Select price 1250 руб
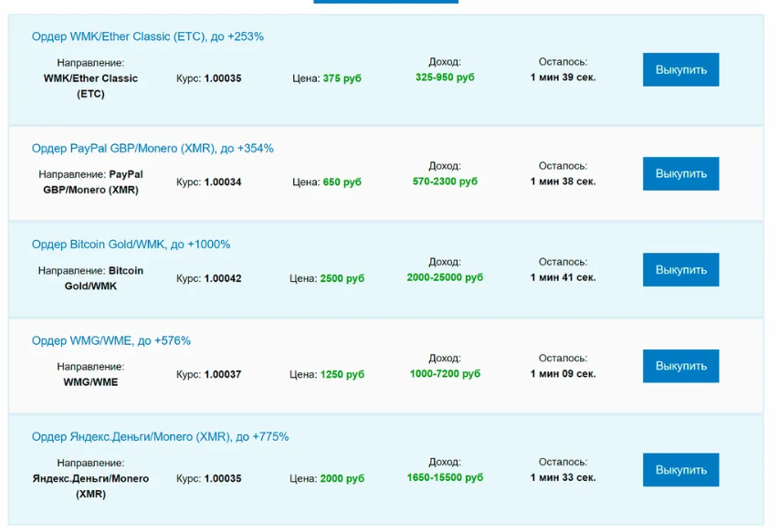 click(x=342, y=374)
